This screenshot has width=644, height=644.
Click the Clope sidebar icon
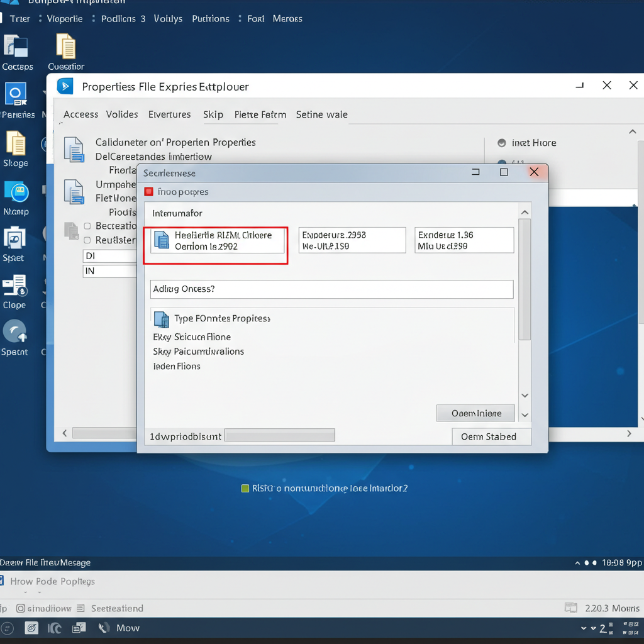pos(14,289)
